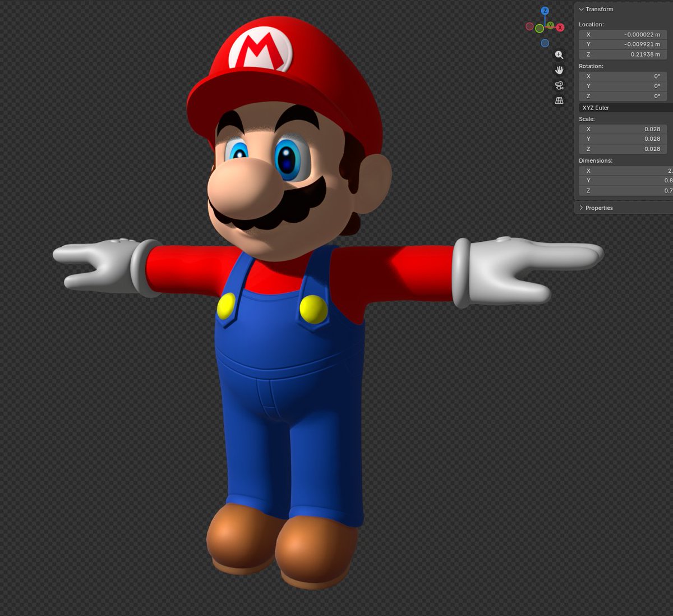673x616 pixels.
Task: Click the Rotation Z field
Action: click(x=623, y=96)
